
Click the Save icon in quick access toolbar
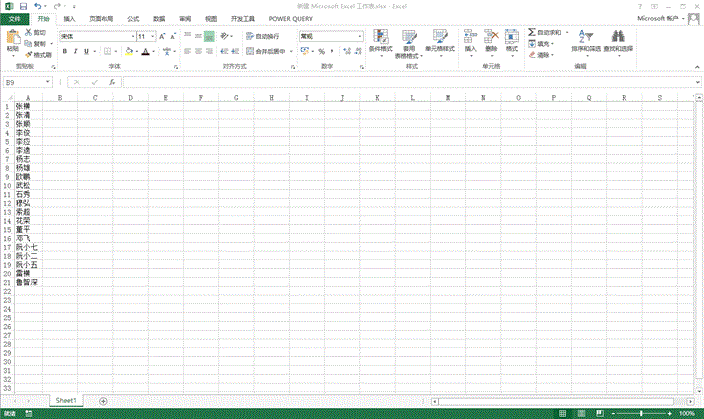(x=23, y=6)
